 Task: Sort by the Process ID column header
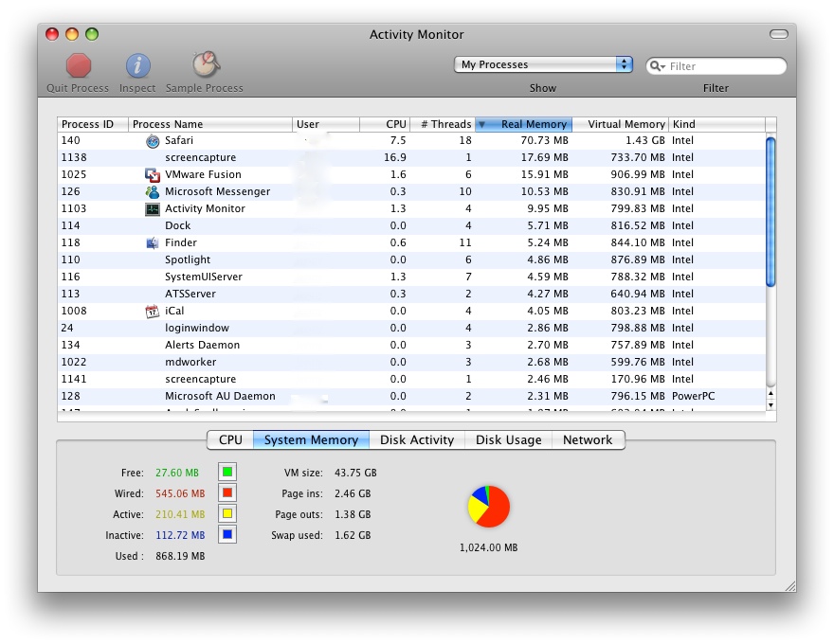click(93, 124)
